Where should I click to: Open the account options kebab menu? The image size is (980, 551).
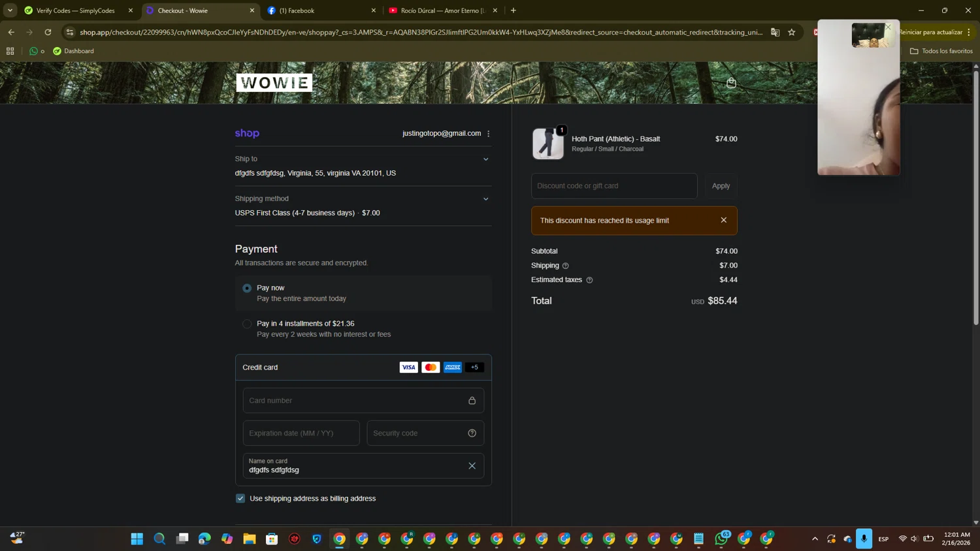488,133
